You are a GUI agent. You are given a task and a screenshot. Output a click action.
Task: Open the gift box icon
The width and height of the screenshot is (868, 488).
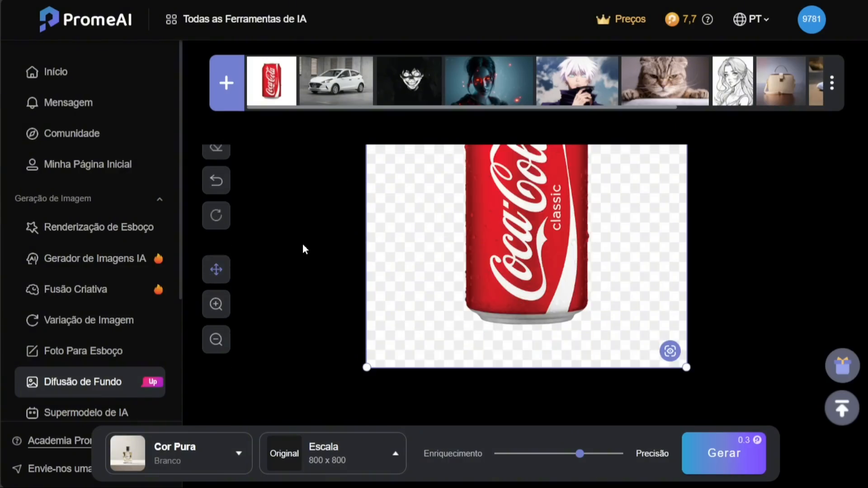pyautogui.click(x=842, y=366)
